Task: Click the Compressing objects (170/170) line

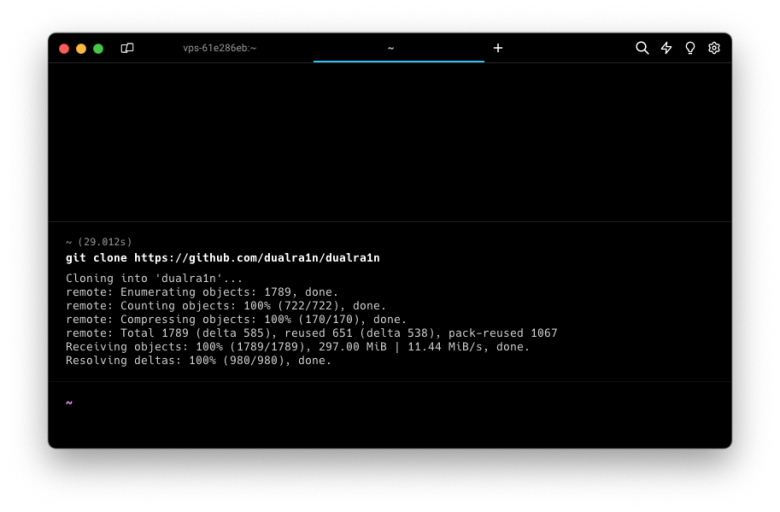Action: [x=236, y=319]
